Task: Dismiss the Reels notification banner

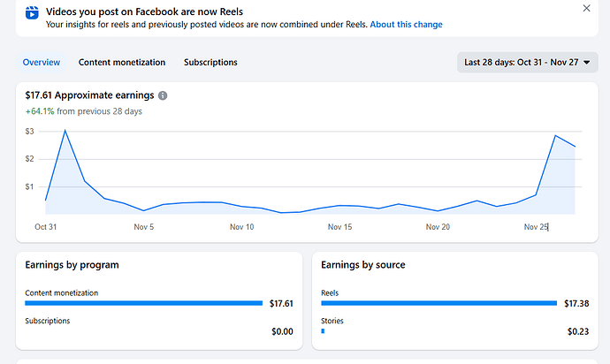Action: [x=586, y=8]
